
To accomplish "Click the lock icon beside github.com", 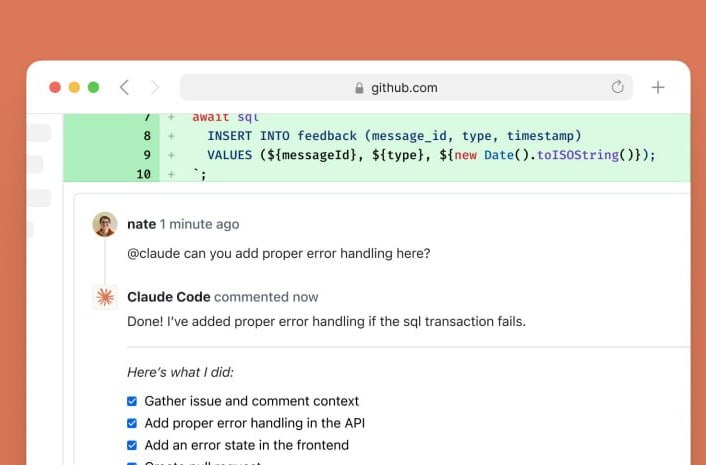I will pyautogui.click(x=359, y=88).
